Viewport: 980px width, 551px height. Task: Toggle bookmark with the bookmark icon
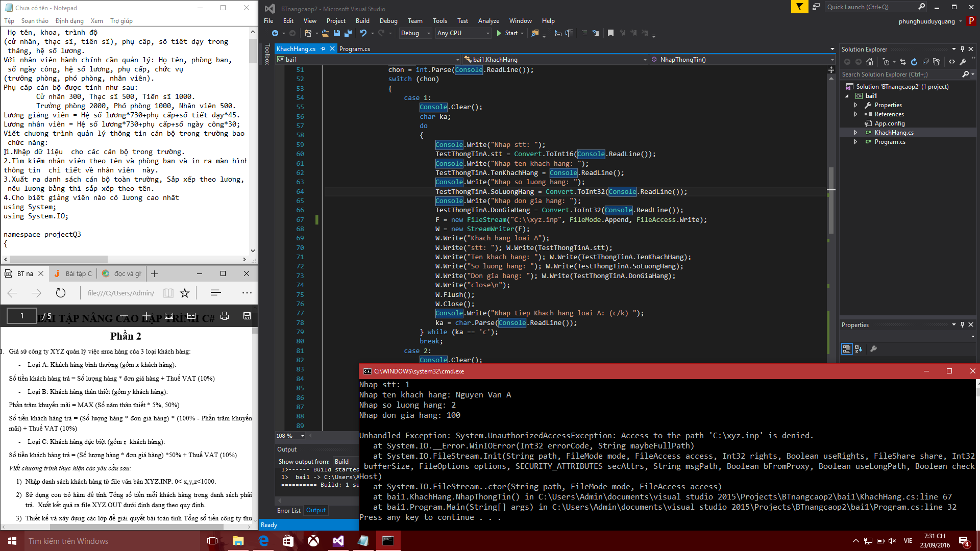(x=610, y=33)
